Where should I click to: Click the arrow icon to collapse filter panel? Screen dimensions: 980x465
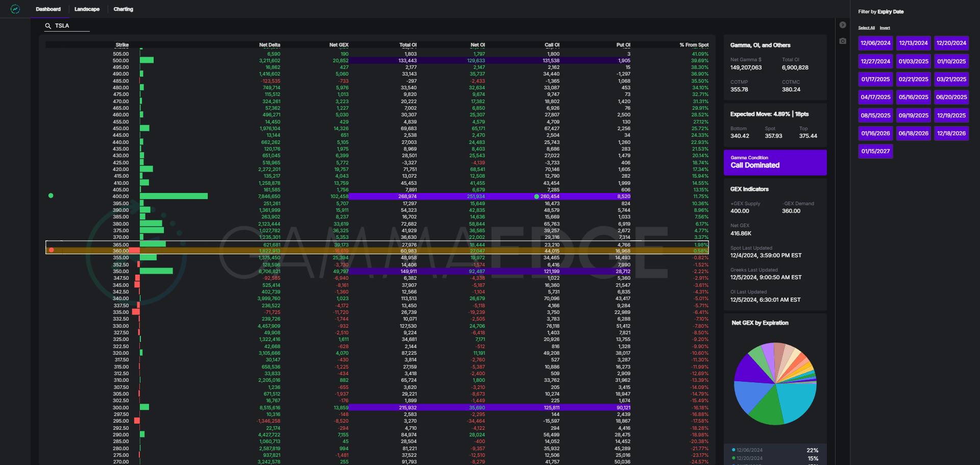843,25
